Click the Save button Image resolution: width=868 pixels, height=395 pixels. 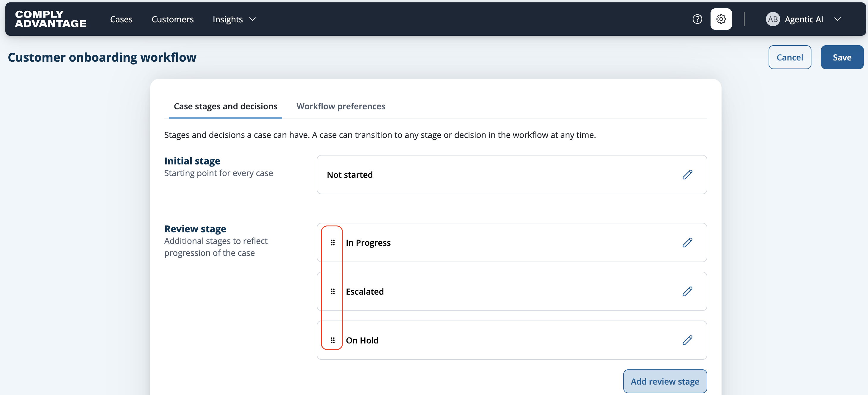click(x=842, y=57)
